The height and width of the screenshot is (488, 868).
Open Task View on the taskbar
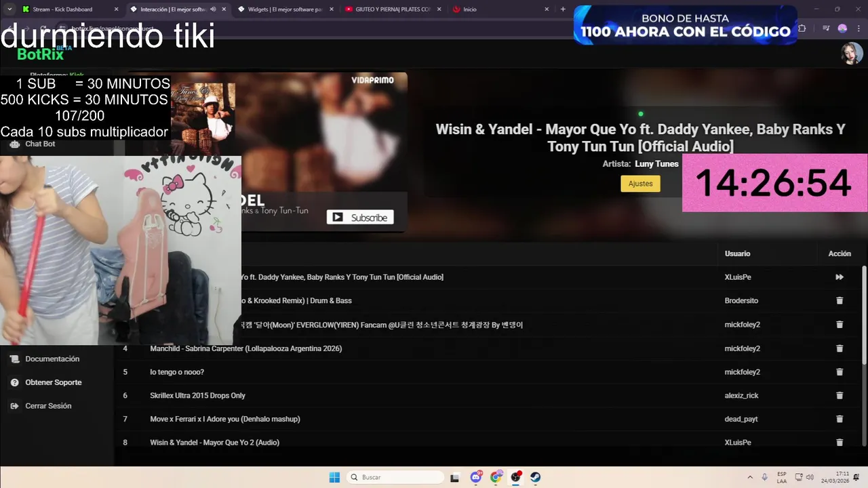pyautogui.click(x=455, y=477)
